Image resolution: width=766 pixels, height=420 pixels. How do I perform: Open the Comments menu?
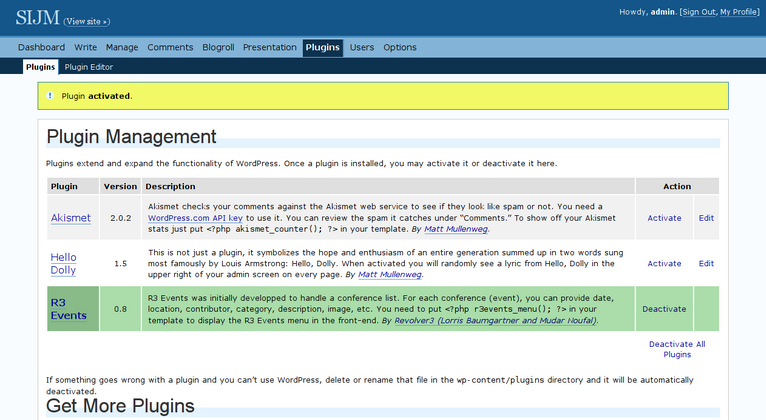170,47
